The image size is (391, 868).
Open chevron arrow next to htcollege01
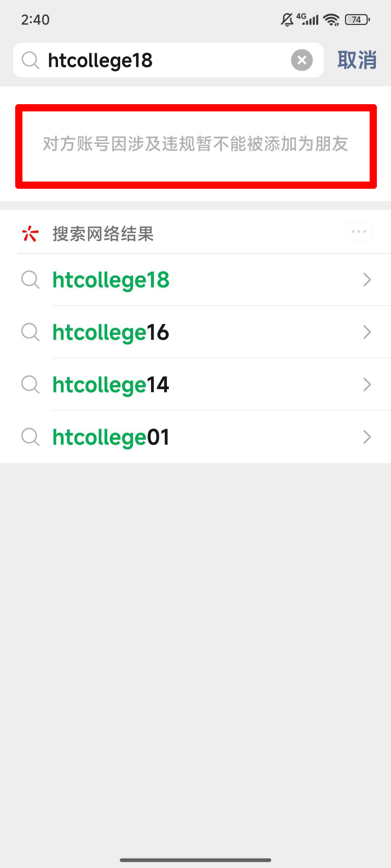tap(367, 437)
